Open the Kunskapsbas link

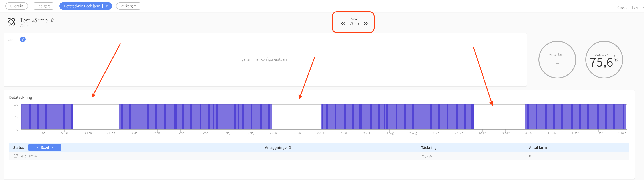[x=627, y=8]
